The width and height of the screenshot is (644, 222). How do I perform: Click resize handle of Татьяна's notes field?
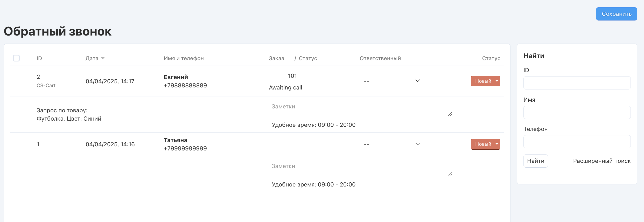(x=450, y=174)
